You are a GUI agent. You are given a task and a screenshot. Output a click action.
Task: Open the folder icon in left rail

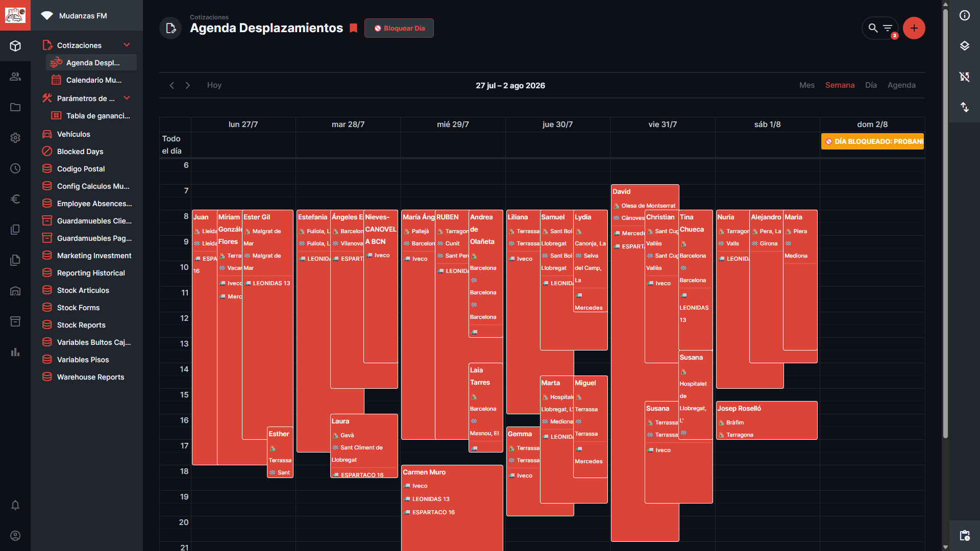15,107
